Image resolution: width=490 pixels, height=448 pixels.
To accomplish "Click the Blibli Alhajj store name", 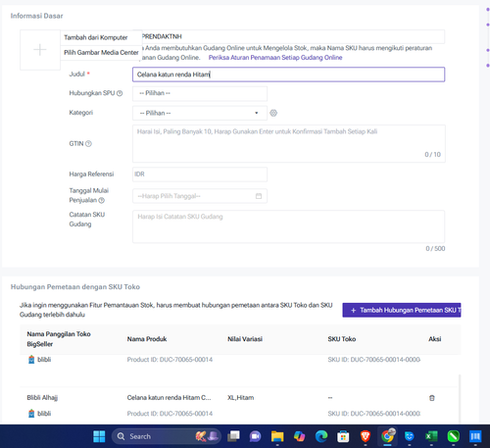I will (x=42, y=398).
